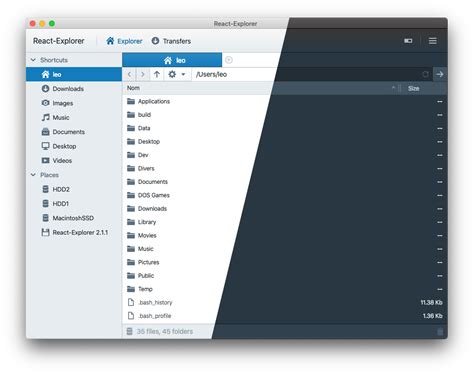Add a new tab with plus icon

[229, 60]
